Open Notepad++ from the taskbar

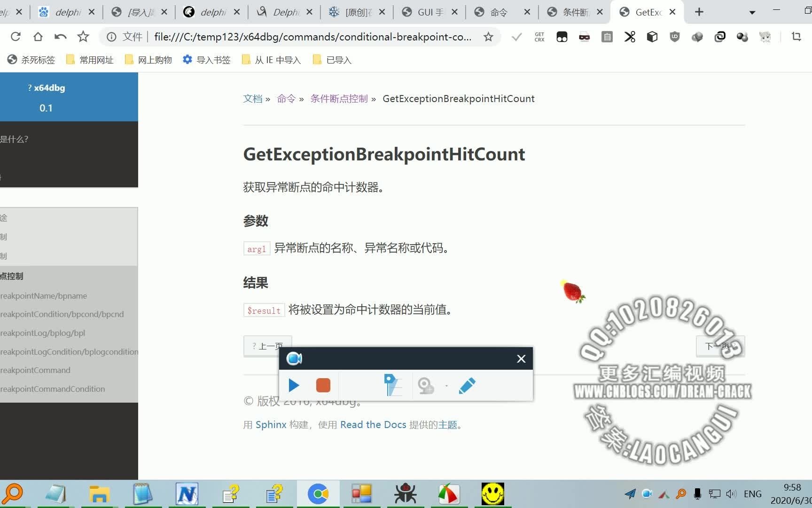(x=187, y=494)
